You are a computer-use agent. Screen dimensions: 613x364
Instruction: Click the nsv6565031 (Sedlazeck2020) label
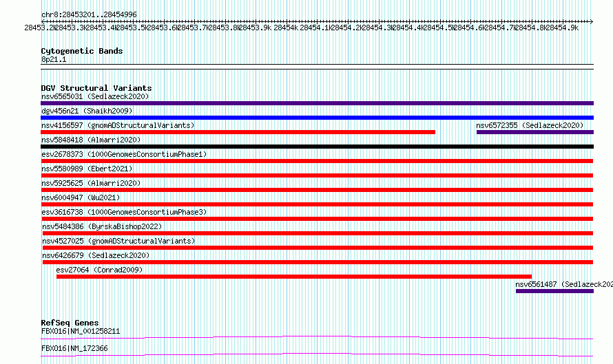(x=95, y=96)
